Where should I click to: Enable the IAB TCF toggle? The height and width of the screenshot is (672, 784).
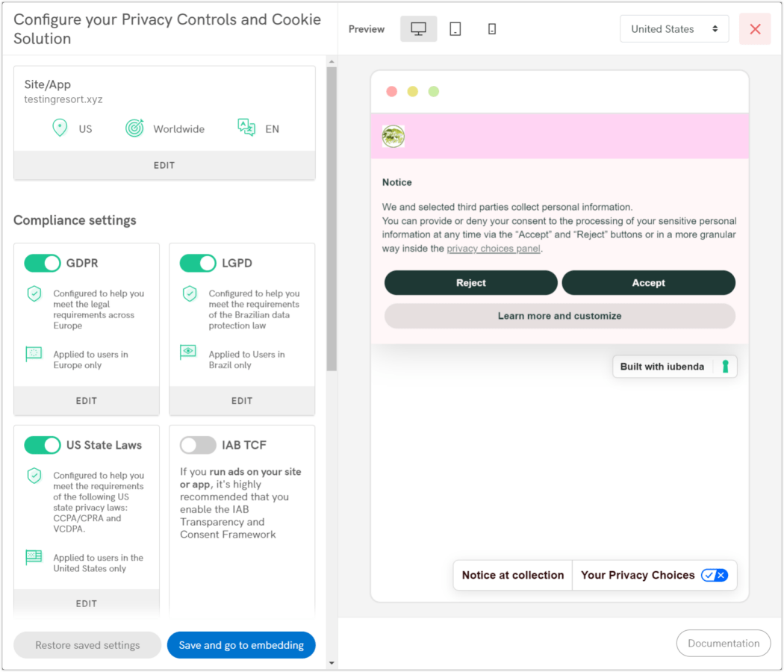(x=198, y=444)
